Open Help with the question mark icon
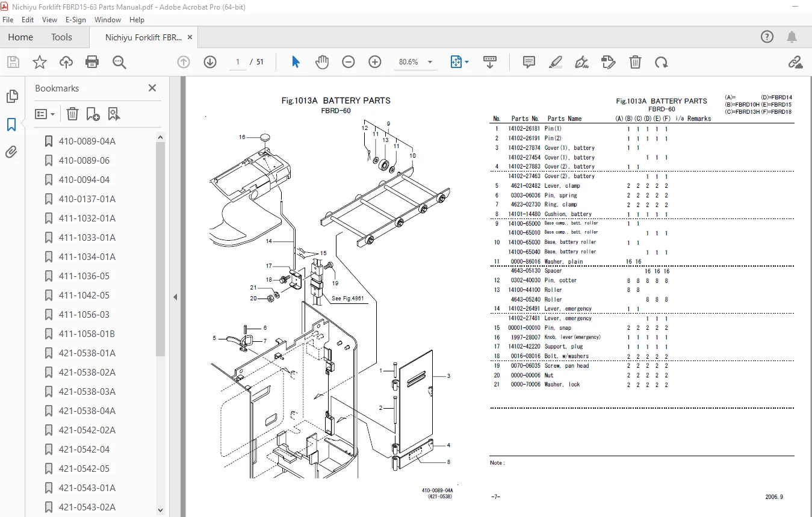The height and width of the screenshot is (517, 812). 767,37
